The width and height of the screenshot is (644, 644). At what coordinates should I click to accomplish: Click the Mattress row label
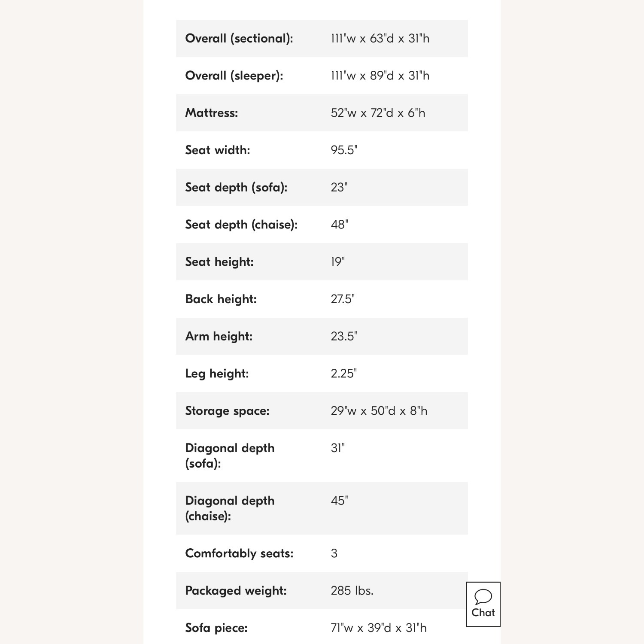pos(211,113)
